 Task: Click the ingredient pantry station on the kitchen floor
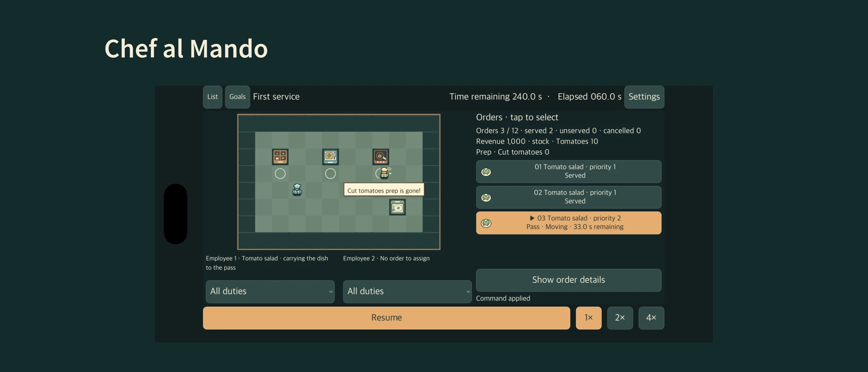click(280, 157)
